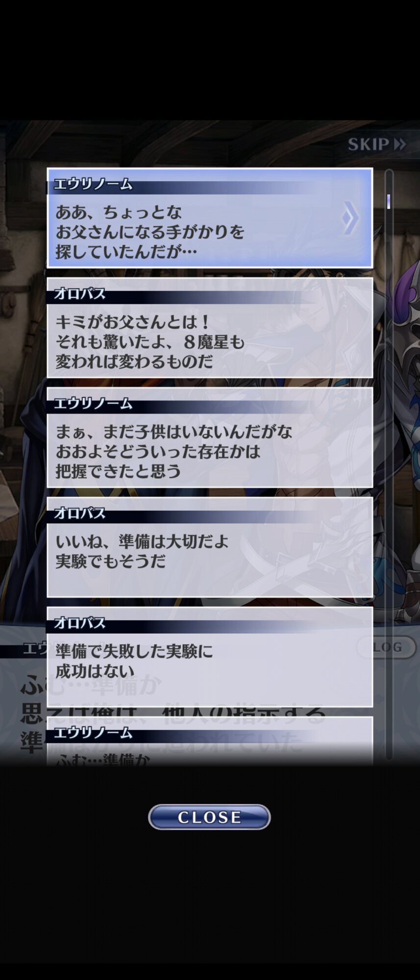Tap エウリノーム name label on third entry
420x980 pixels.
[x=93, y=404]
